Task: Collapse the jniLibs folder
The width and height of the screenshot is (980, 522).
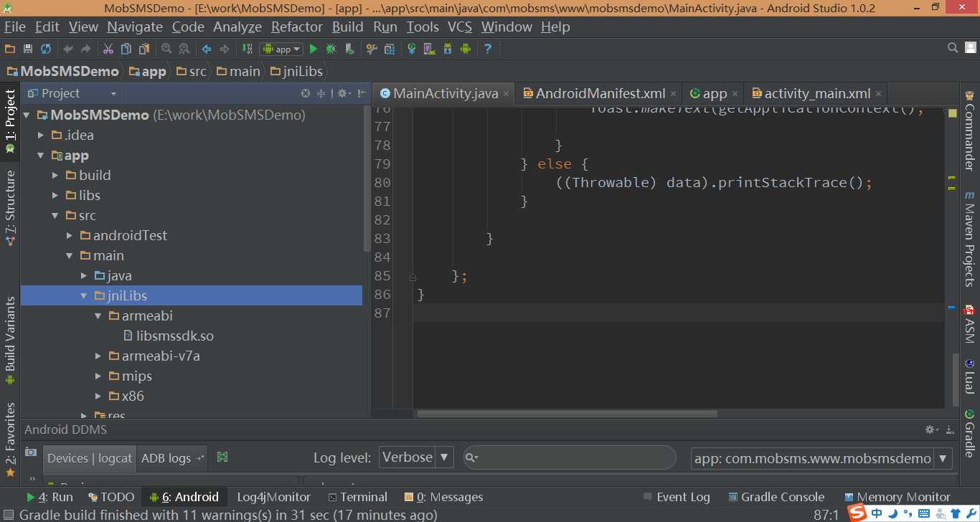Action: (x=84, y=295)
